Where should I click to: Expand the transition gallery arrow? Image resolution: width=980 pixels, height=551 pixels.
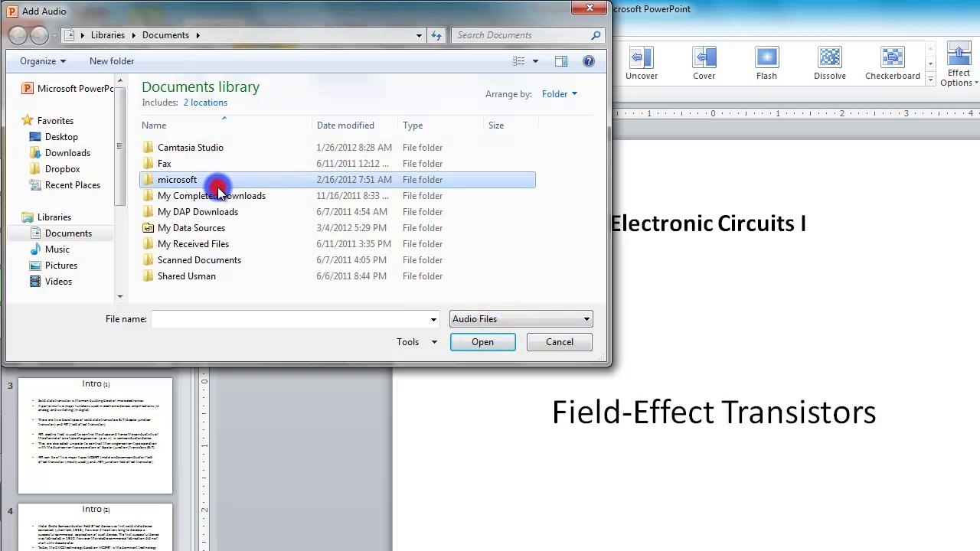(x=931, y=79)
